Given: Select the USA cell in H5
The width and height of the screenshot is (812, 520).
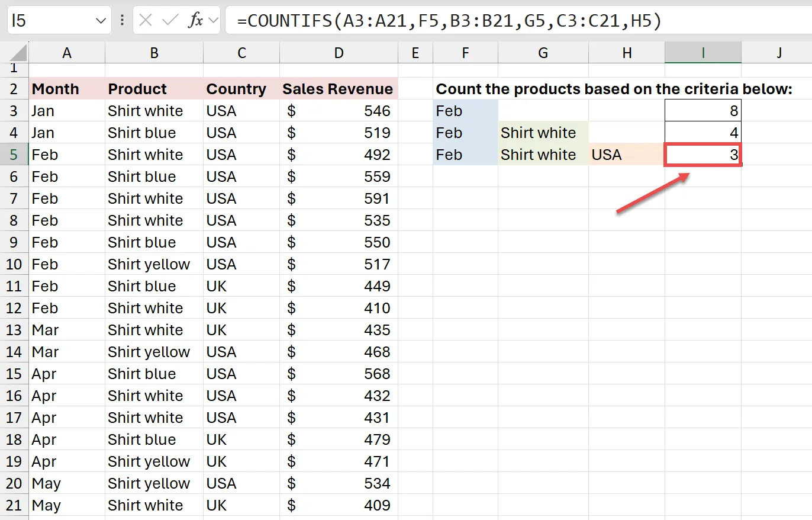Looking at the screenshot, I should [626, 155].
